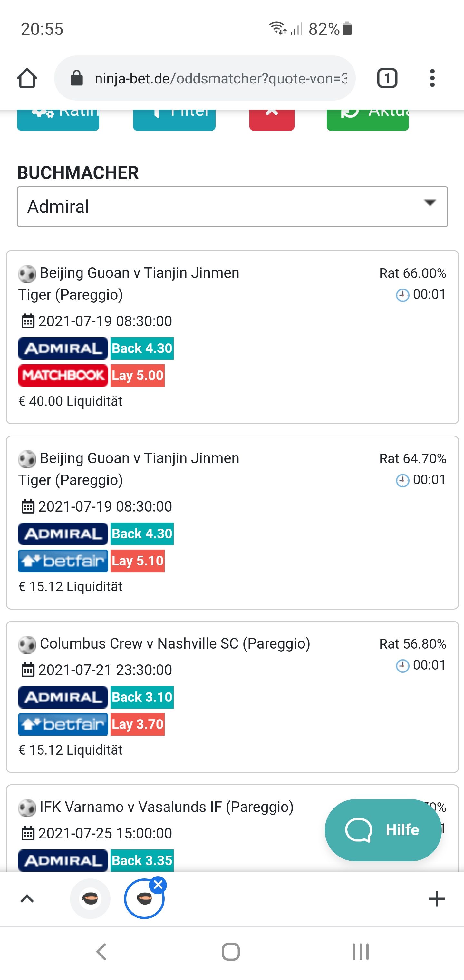
Task: Open the Buchmacher Admiral dropdown
Action: [x=232, y=207]
